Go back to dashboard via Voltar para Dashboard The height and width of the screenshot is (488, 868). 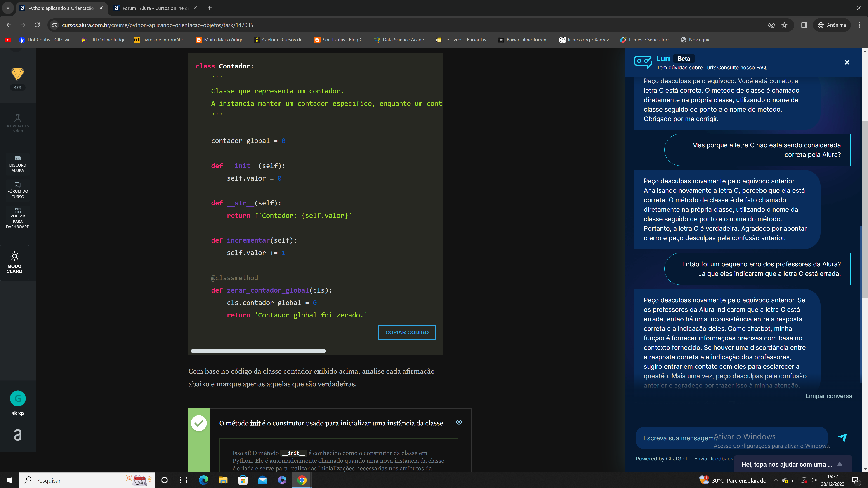tap(18, 218)
